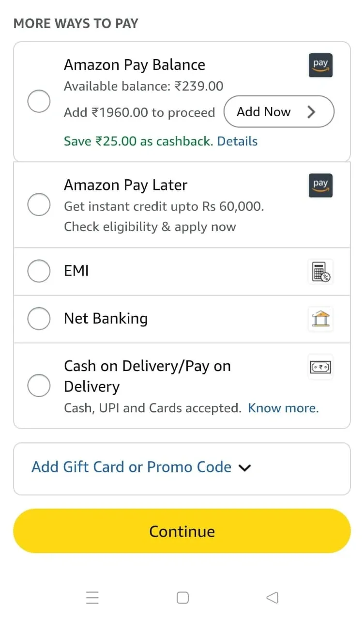Open the cashback Details link
The height and width of the screenshot is (620, 364).
[237, 141]
